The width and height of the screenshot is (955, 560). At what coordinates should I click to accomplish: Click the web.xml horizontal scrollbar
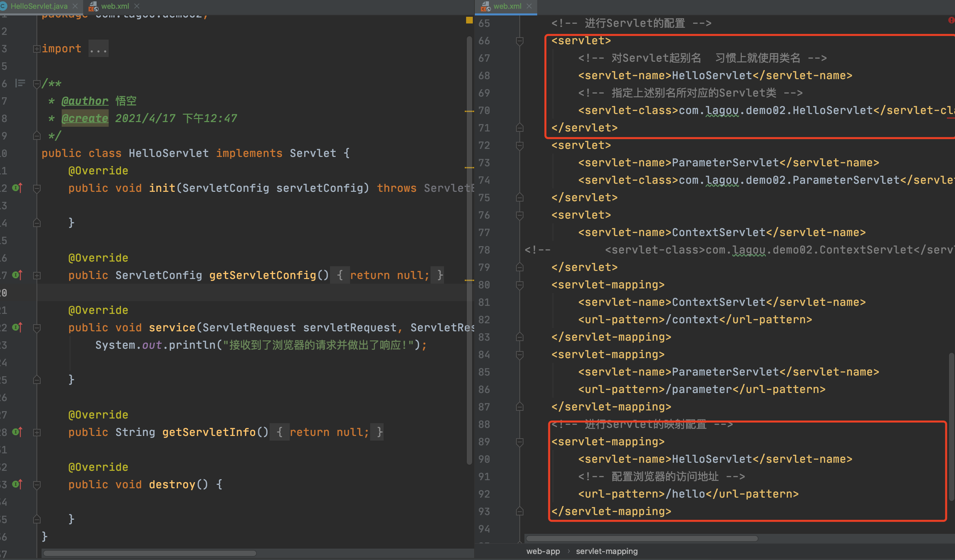click(x=641, y=539)
